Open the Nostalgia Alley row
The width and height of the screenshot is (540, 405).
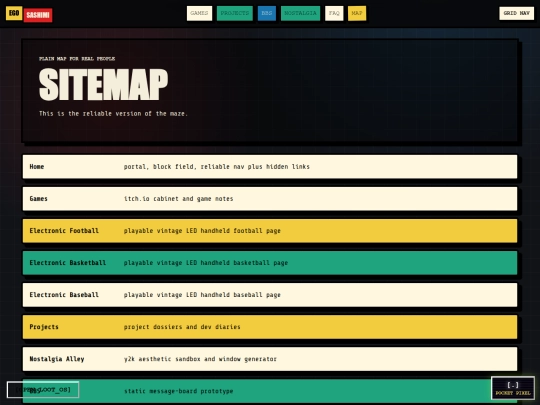click(270, 359)
